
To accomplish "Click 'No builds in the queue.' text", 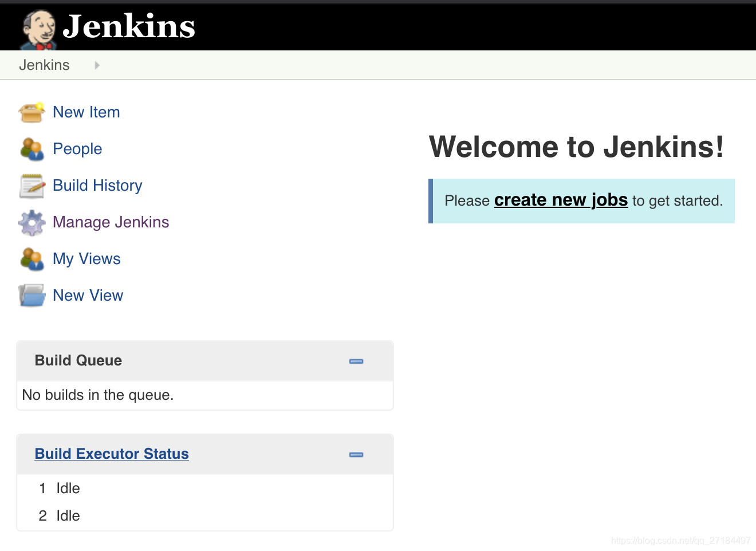I will coord(98,395).
